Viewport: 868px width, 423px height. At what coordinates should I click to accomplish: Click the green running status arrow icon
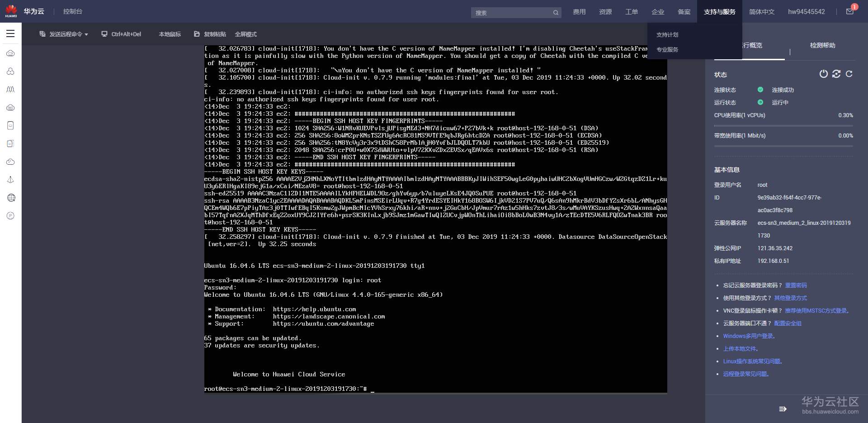click(x=760, y=102)
